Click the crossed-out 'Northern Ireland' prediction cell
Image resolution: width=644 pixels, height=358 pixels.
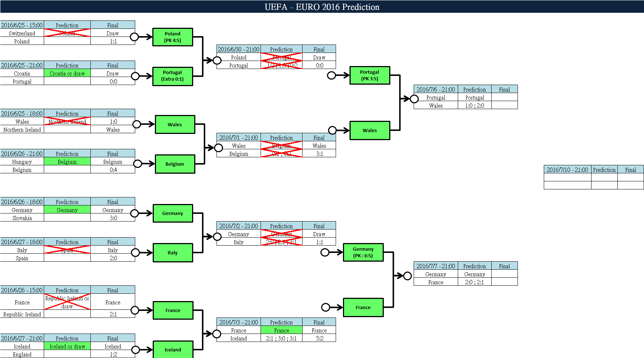[x=67, y=122]
